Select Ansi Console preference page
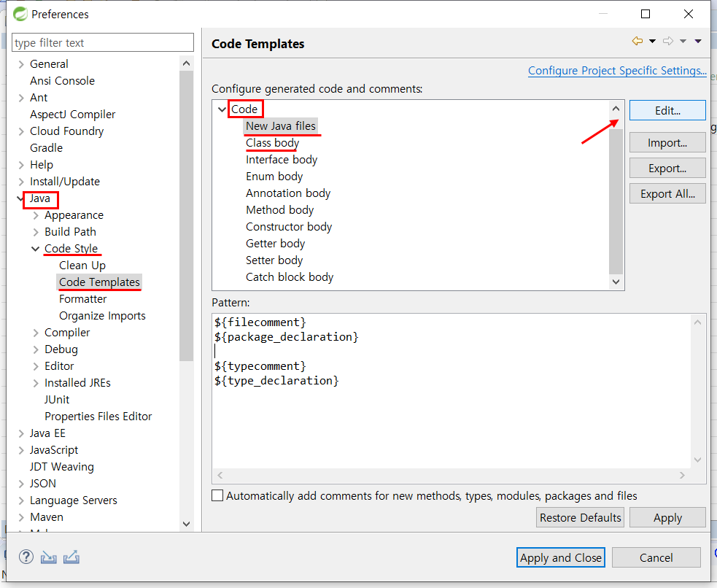 point(62,81)
